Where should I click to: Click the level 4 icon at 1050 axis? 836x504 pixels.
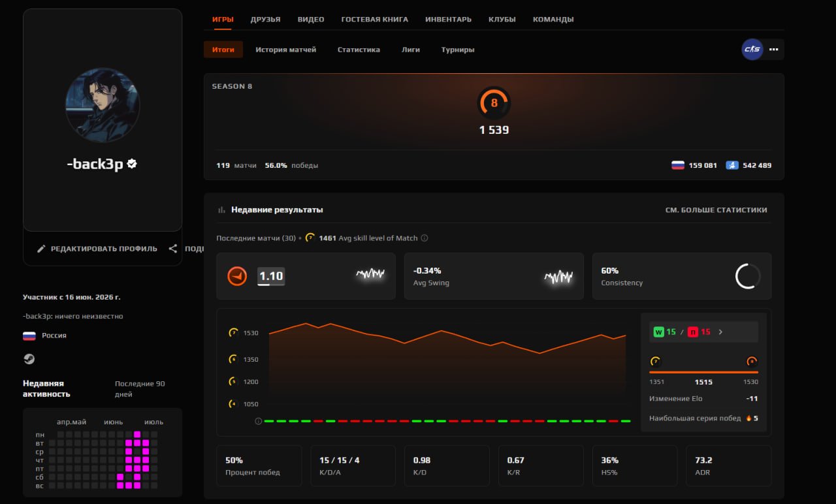click(x=233, y=404)
